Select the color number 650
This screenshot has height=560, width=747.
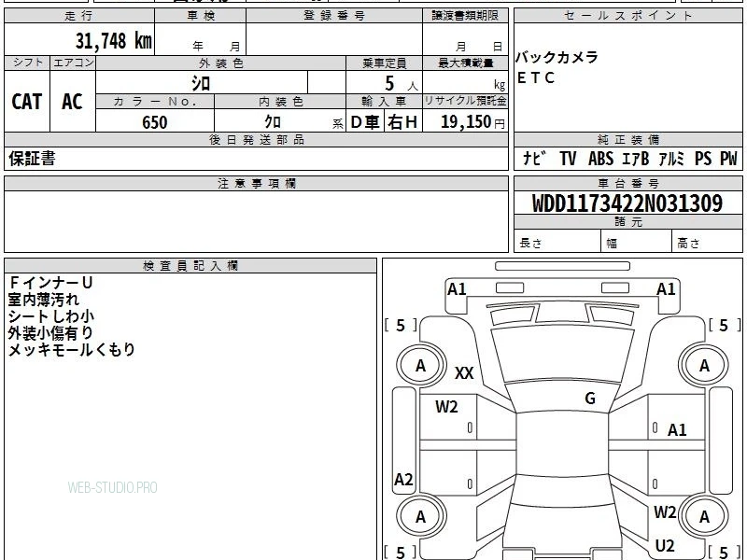(x=155, y=122)
